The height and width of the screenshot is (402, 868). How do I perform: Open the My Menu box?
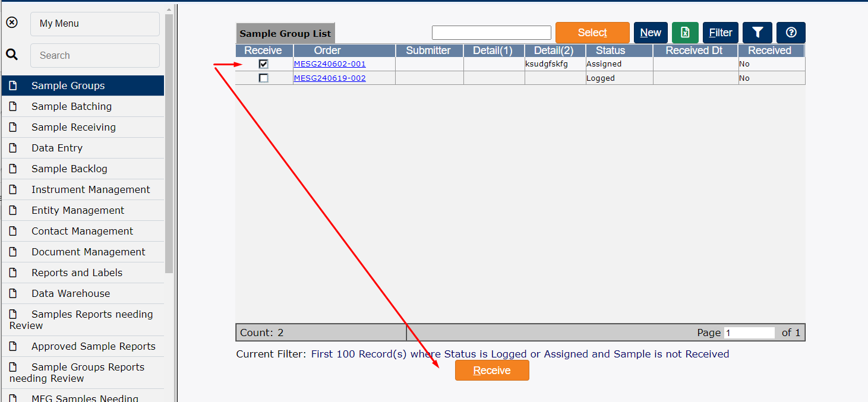tap(94, 24)
